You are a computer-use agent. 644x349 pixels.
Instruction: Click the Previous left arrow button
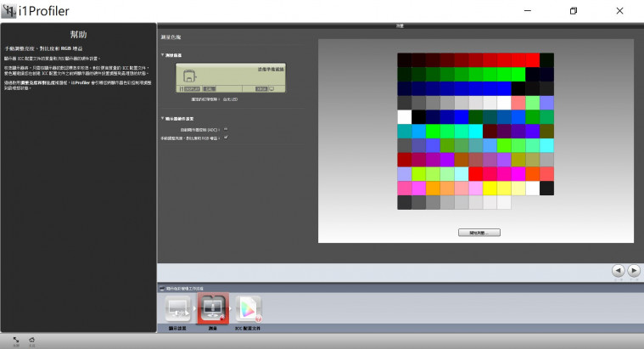pos(618,270)
